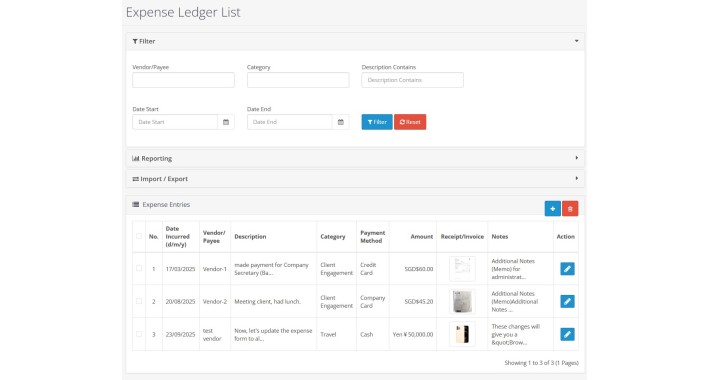
Task: Select the checkbox for row 2
Action: click(139, 301)
